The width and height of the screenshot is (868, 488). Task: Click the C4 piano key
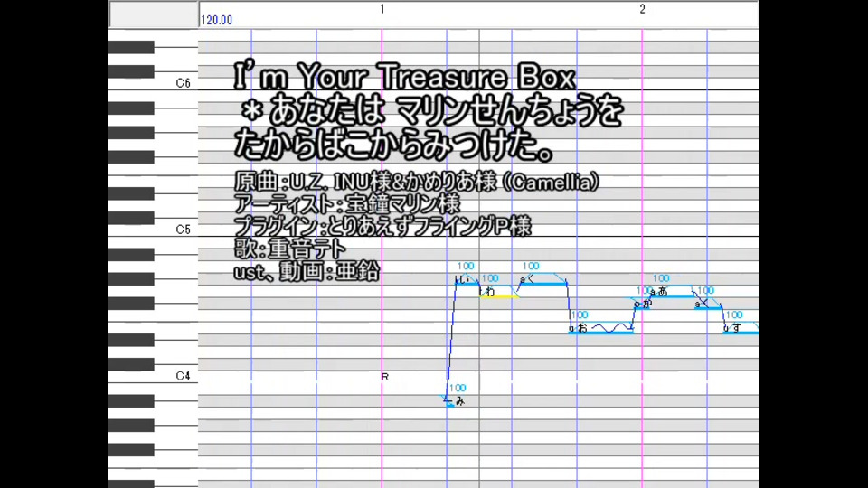coord(154,376)
